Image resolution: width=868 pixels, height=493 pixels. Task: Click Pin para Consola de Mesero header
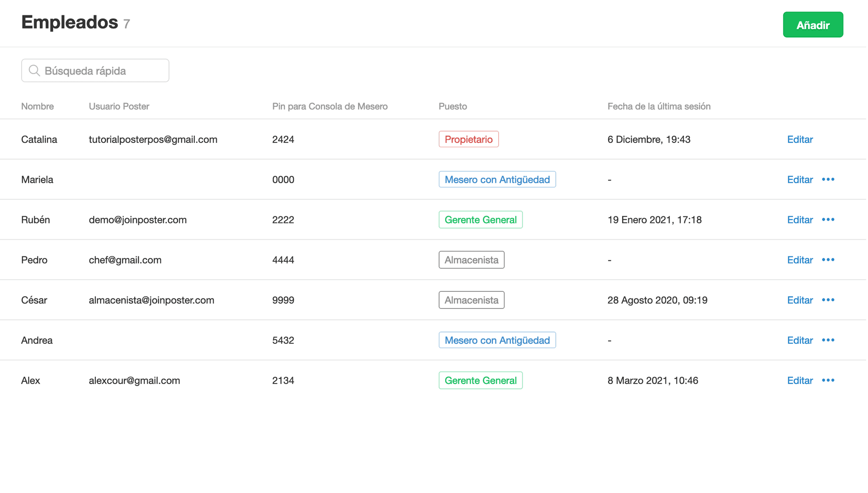click(x=330, y=106)
